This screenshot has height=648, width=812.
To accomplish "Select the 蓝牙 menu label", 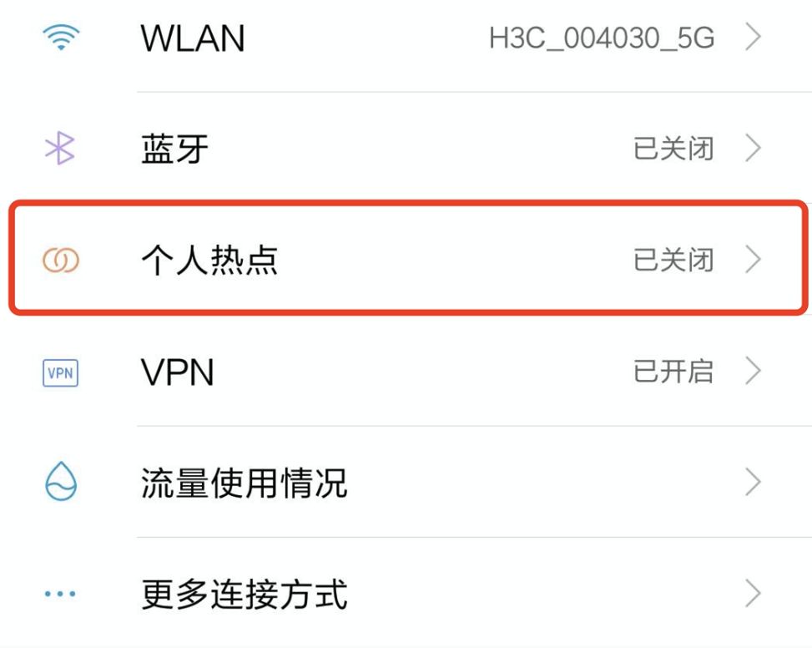I will pos(174,149).
